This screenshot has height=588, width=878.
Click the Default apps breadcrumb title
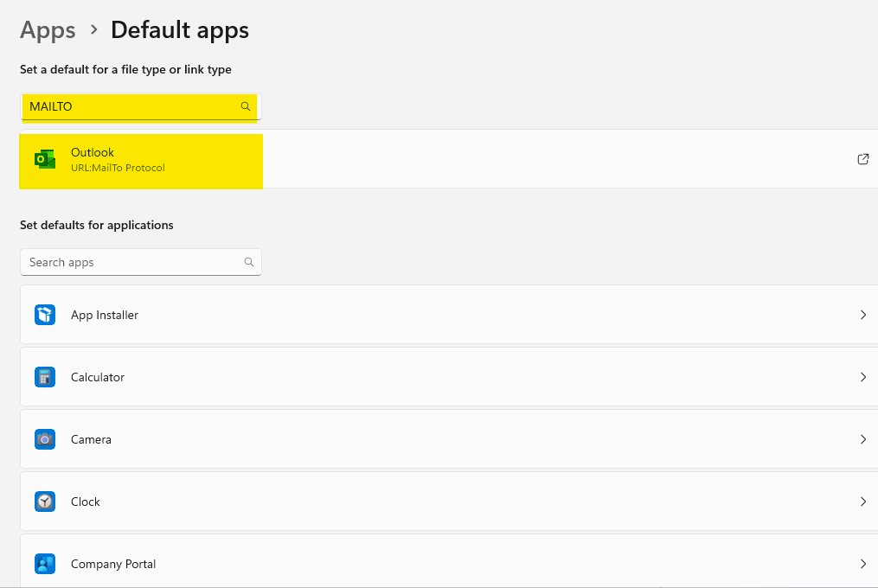coord(179,30)
